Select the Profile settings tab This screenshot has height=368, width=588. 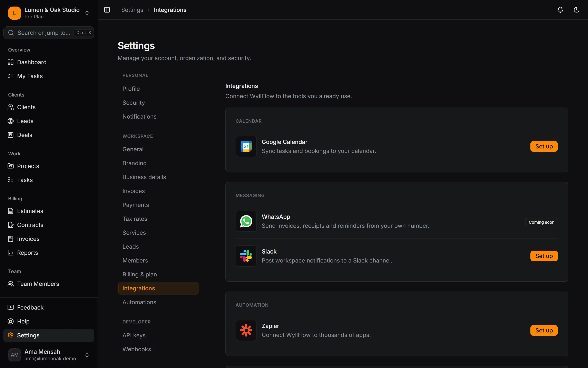point(158,89)
